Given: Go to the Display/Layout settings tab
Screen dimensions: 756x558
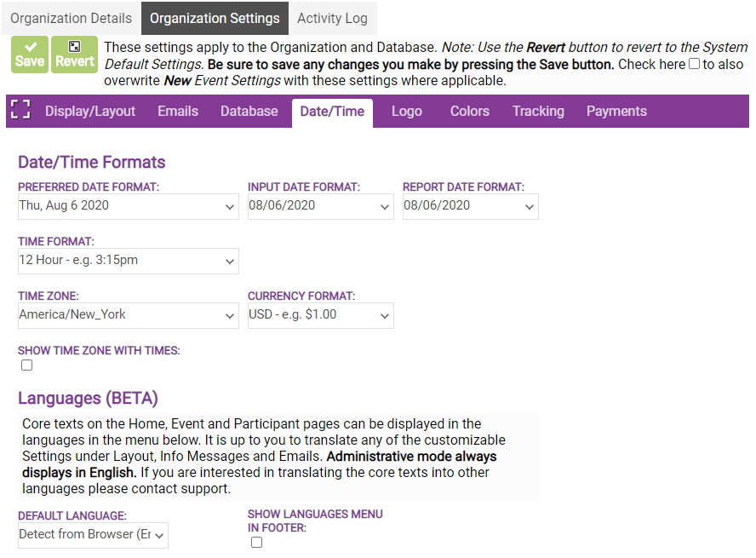Looking at the screenshot, I should [90, 112].
